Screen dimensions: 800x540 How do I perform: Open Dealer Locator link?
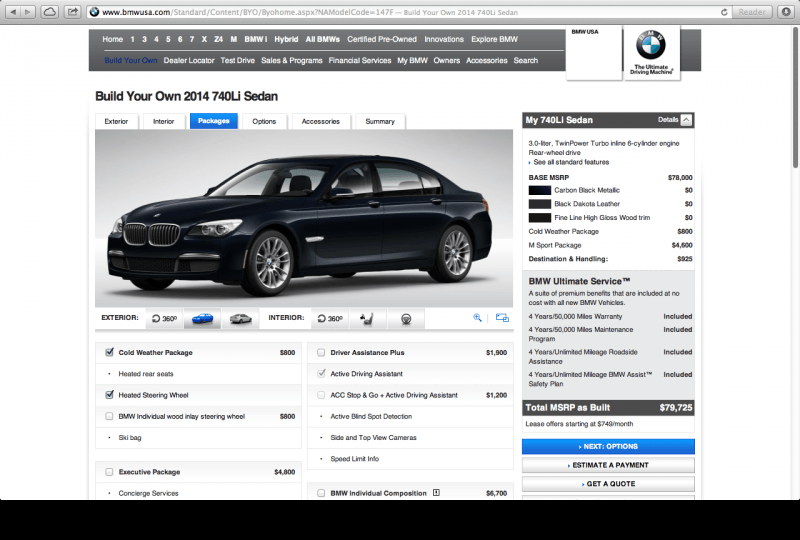189,60
